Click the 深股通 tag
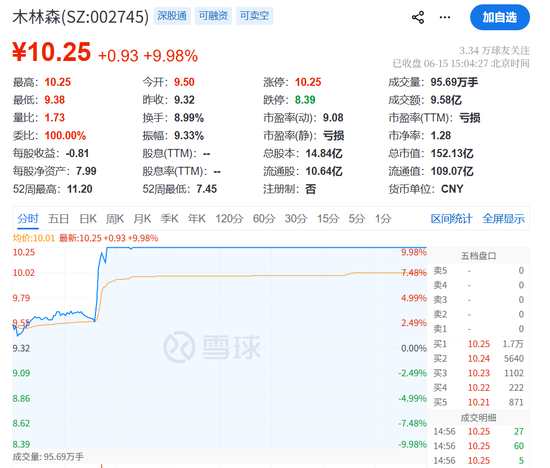Screen dimensions: 550x468 pos(172,16)
